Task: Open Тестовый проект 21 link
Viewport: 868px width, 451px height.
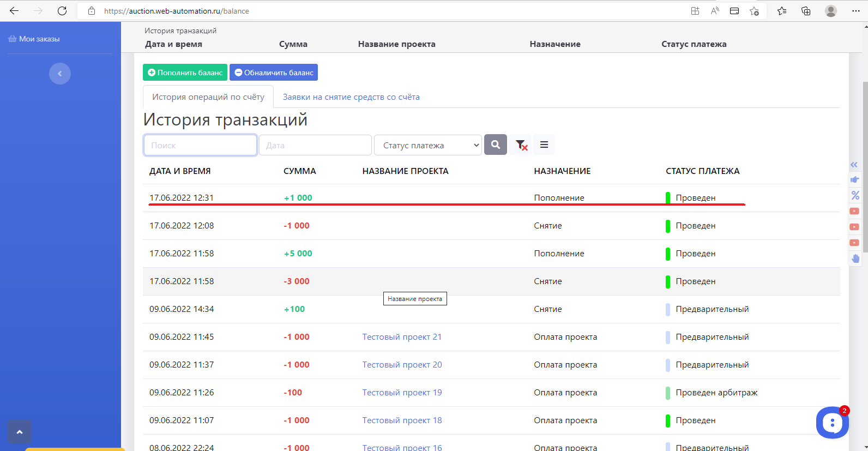Action: (x=402, y=337)
